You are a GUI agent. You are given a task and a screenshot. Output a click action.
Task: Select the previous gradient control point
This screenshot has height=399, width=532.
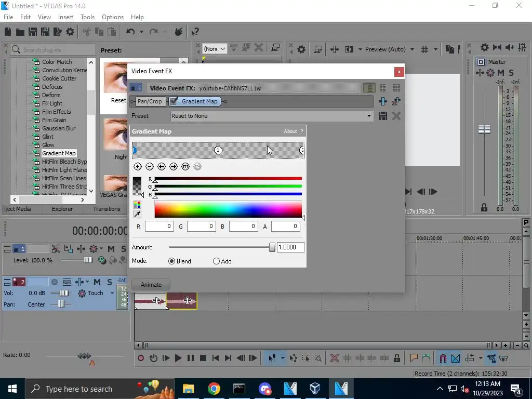162,167
